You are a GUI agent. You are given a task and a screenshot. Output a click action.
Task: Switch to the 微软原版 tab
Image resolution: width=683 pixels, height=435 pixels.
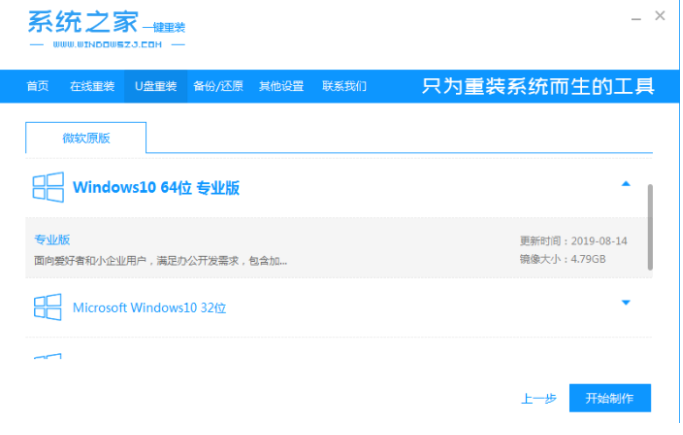[85, 138]
